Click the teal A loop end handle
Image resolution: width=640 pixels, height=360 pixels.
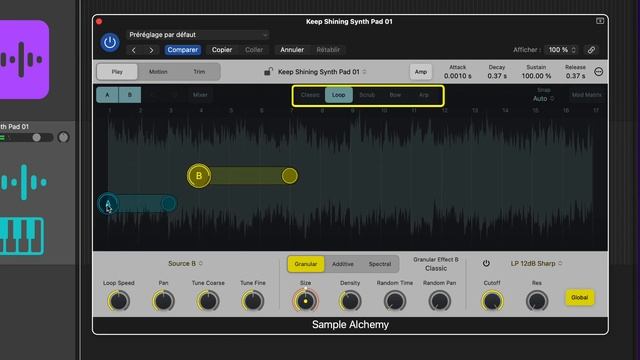(168, 203)
